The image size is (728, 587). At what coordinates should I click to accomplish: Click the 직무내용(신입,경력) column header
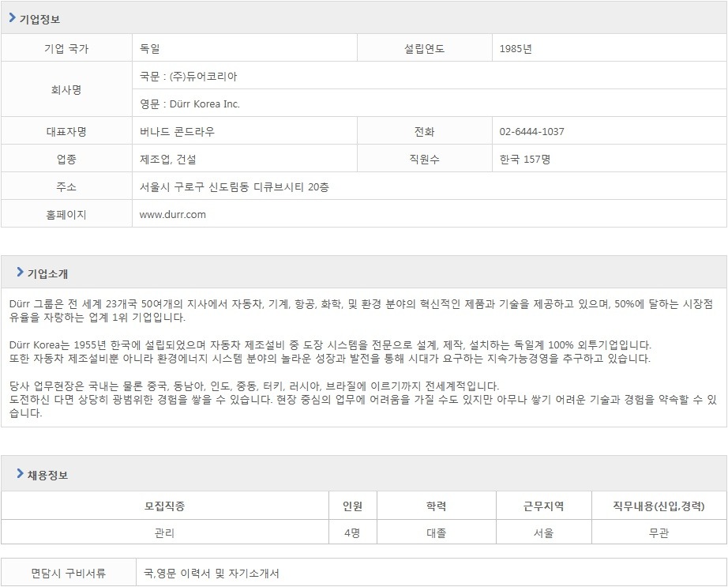[659, 506]
